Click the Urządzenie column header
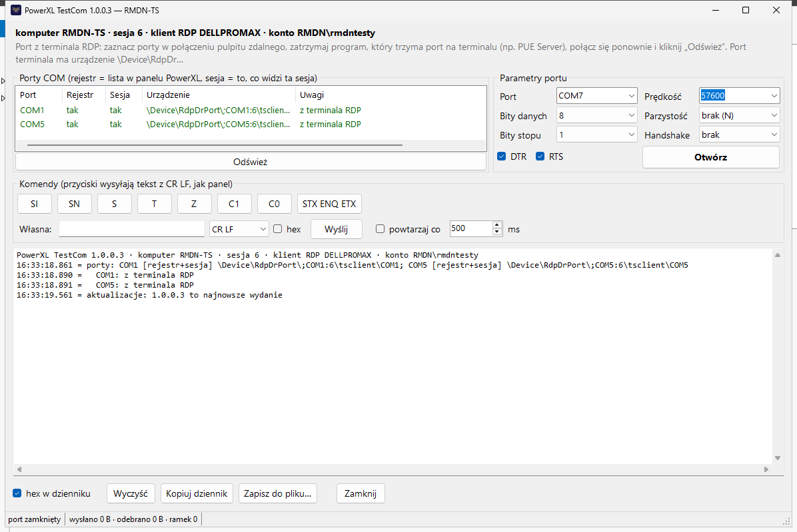 (x=219, y=95)
